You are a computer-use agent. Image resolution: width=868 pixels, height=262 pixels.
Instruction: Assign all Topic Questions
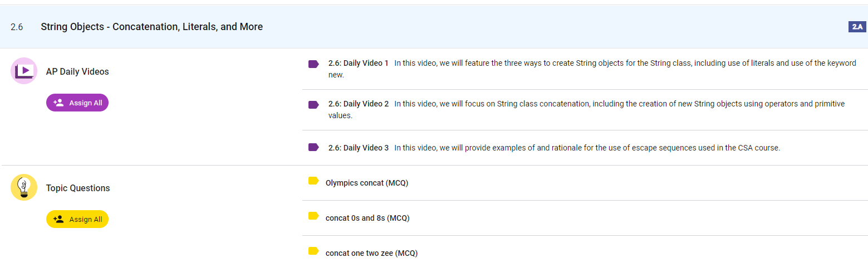click(x=77, y=219)
